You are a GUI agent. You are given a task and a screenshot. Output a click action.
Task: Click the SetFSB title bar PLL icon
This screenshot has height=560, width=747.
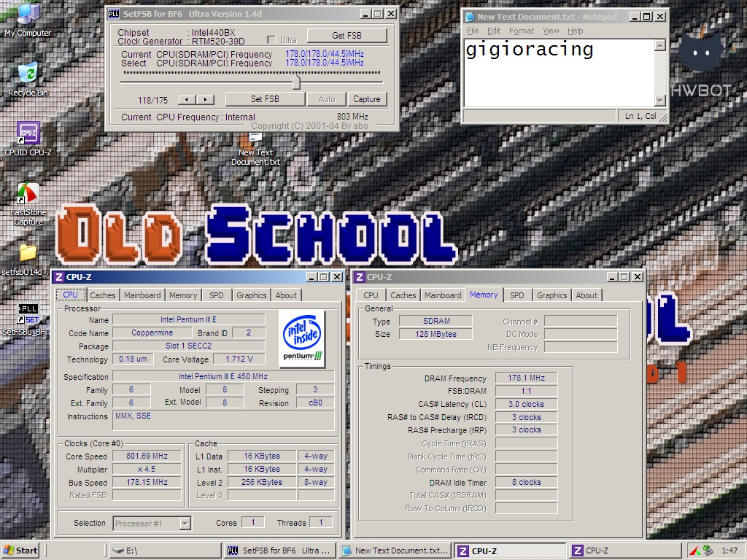coord(113,14)
